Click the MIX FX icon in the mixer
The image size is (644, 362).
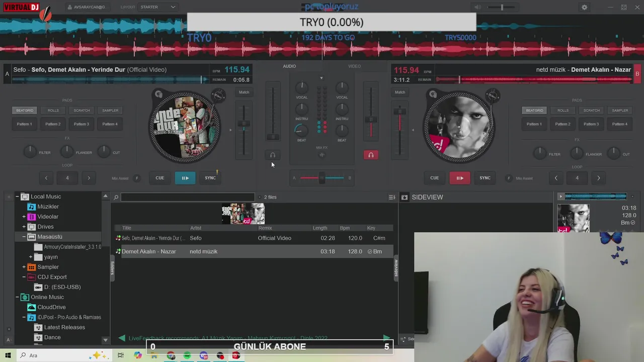pyautogui.click(x=322, y=155)
